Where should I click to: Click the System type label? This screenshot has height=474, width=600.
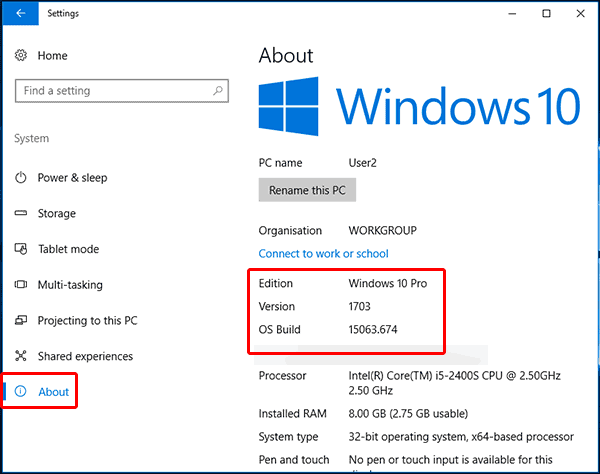pyautogui.click(x=288, y=437)
